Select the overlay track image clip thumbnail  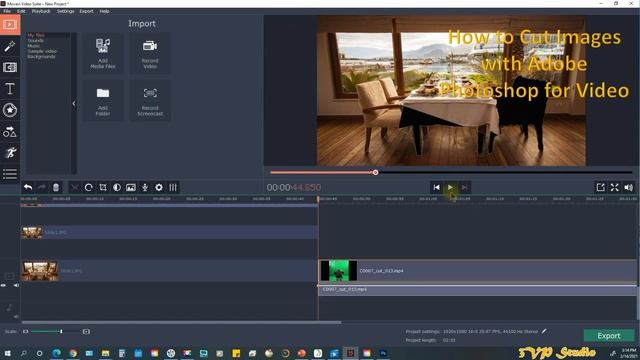point(32,232)
